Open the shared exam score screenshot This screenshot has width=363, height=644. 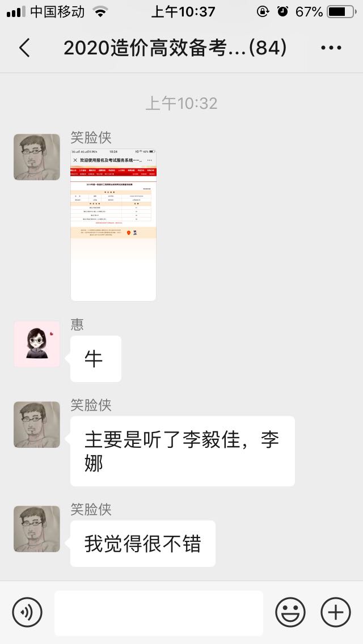coord(113,224)
